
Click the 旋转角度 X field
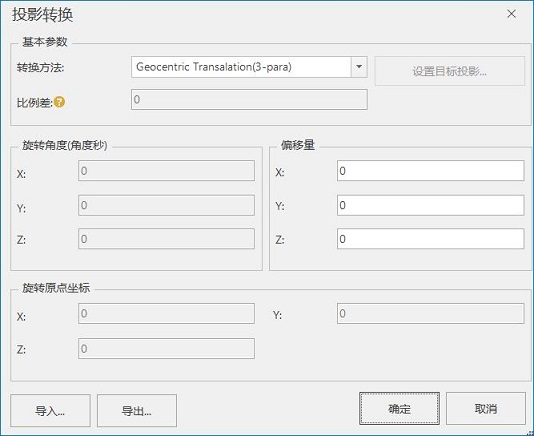[x=166, y=171]
